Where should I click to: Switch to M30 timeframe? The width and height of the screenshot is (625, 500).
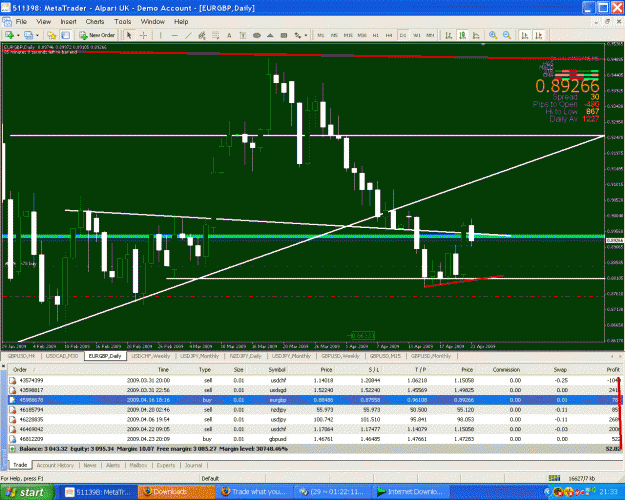click(x=362, y=35)
